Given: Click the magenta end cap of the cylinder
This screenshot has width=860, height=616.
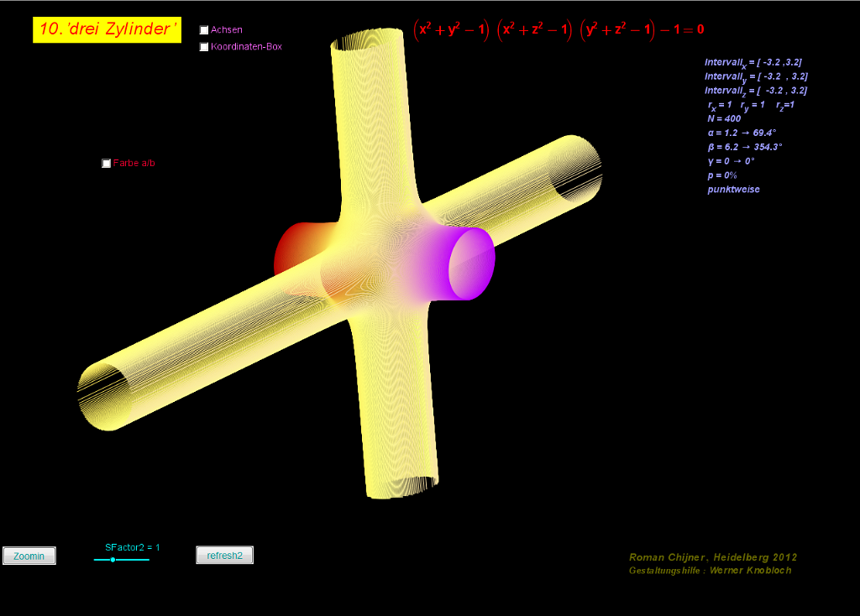Looking at the screenshot, I should (471, 263).
